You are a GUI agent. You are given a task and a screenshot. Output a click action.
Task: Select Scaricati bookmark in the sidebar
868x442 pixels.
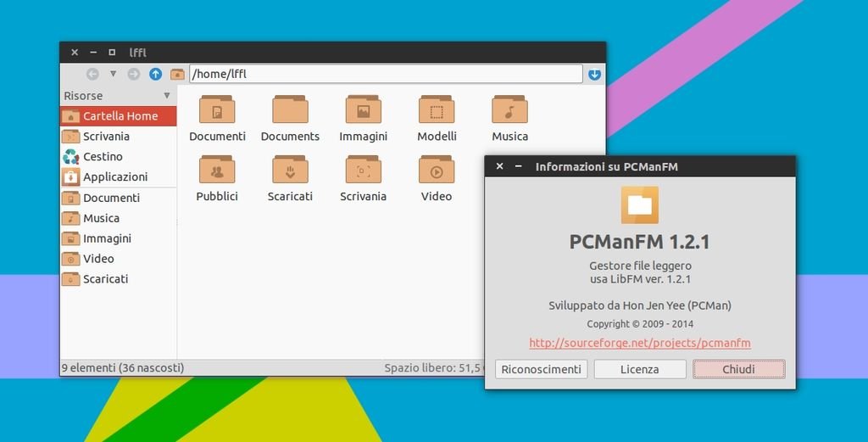[118, 278]
